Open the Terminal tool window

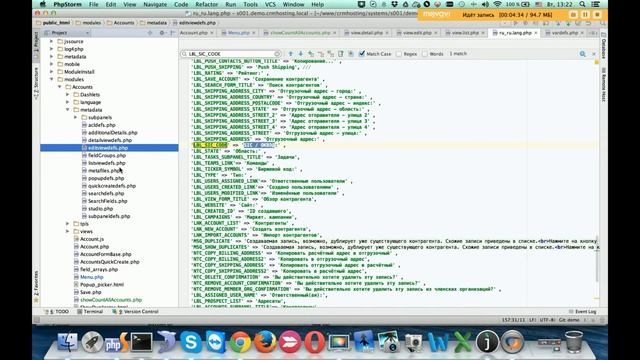coord(90,311)
